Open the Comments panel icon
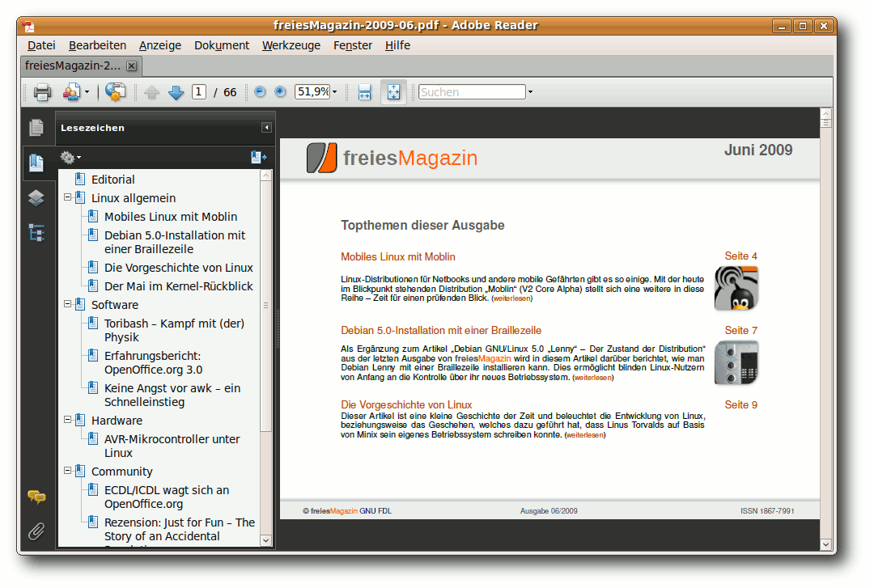This screenshot has width=870, height=588. tap(36, 497)
